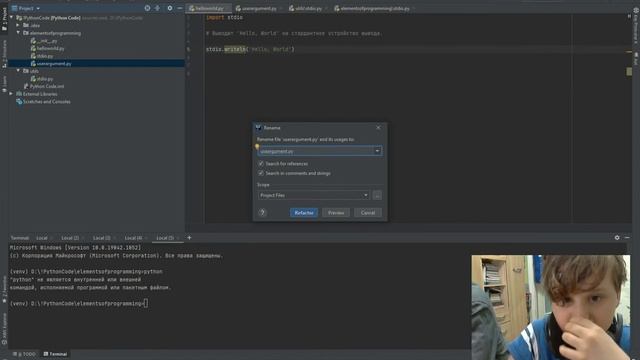Open the TODO tool window
This screenshot has width=640, height=360.
(24, 354)
